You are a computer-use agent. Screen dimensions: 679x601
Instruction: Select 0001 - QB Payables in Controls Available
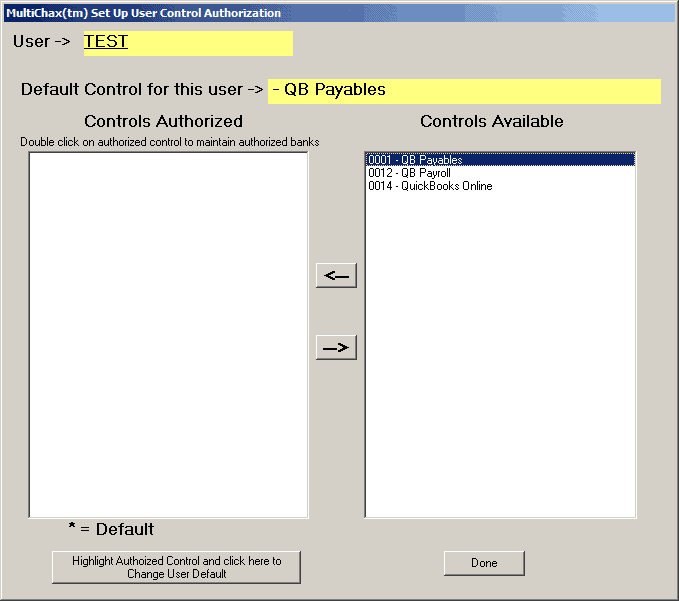tap(500, 160)
